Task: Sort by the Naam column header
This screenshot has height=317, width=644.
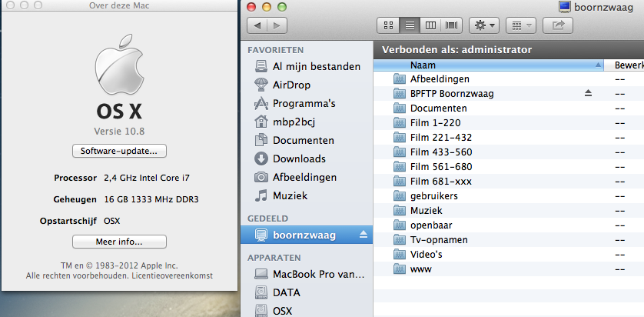Action: click(489, 65)
